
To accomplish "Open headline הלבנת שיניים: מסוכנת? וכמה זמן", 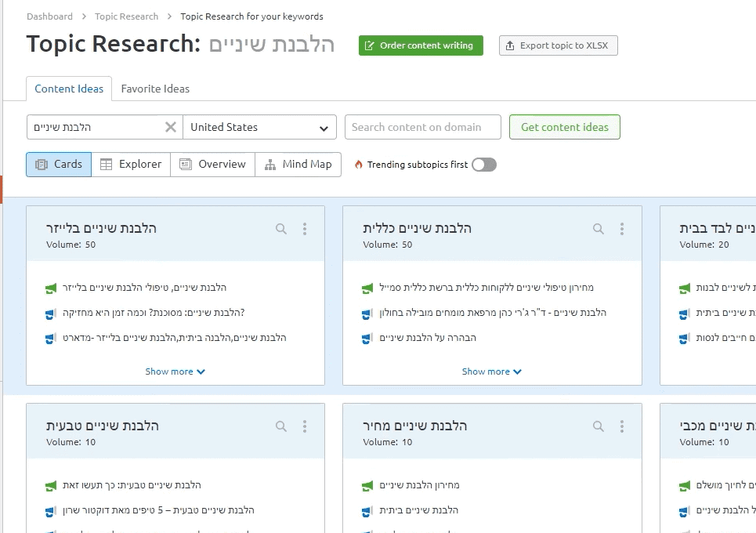I will [154, 313].
